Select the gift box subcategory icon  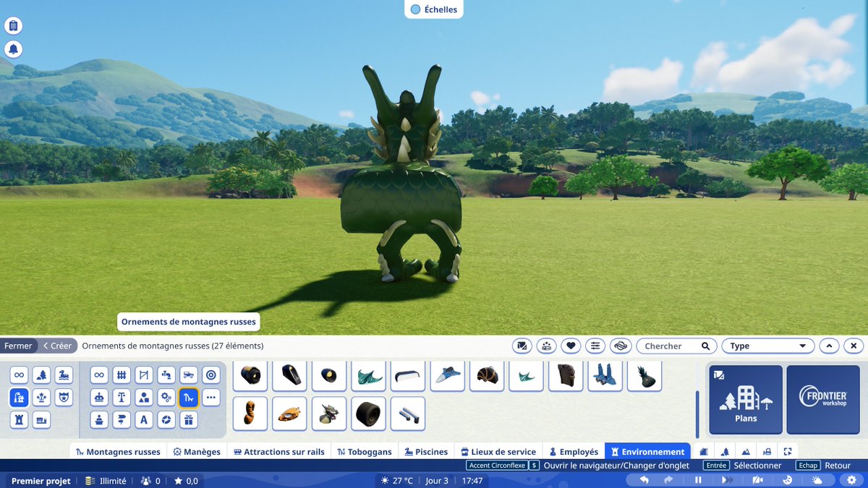pyautogui.click(x=189, y=419)
